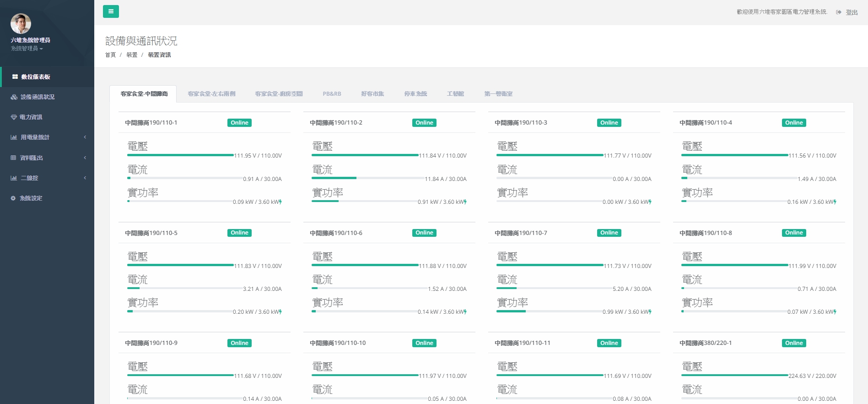Click the 首頁 breadcrumb link
This screenshot has width=868, height=404.
110,55
